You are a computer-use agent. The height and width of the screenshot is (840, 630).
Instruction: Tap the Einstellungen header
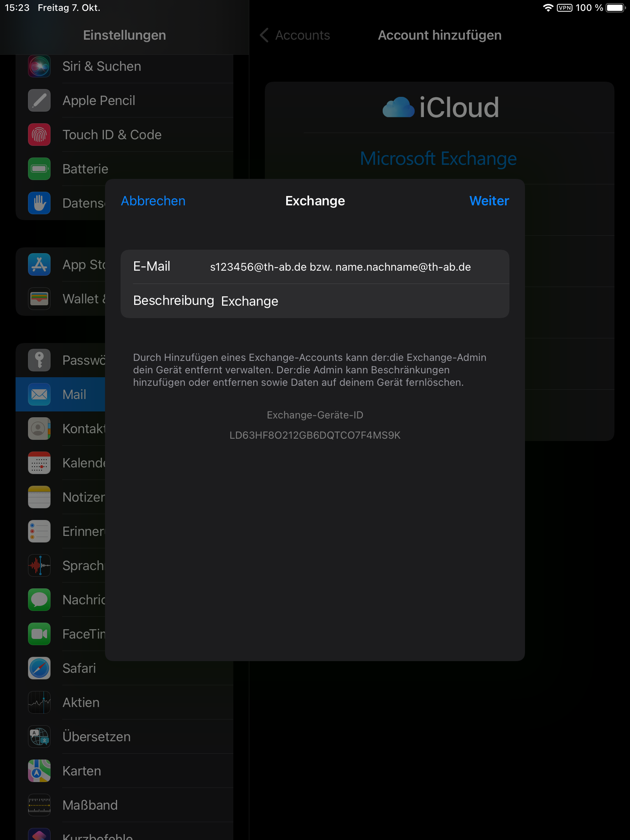pyautogui.click(x=124, y=35)
